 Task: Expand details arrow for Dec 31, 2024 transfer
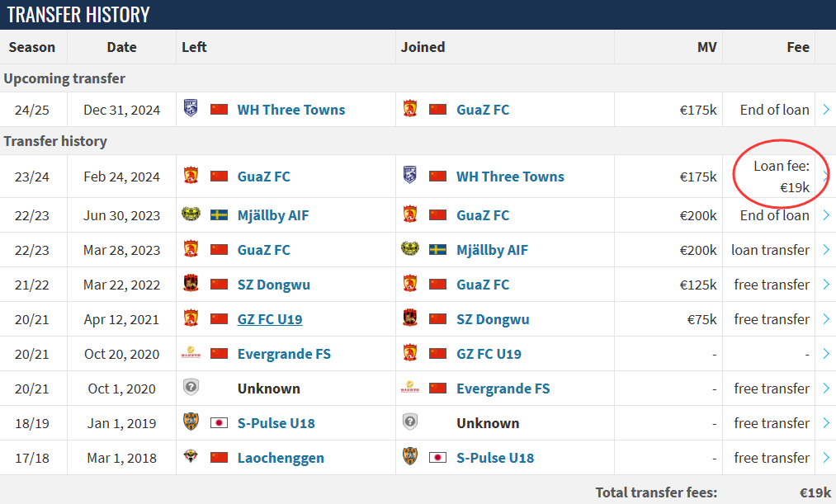(x=826, y=109)
